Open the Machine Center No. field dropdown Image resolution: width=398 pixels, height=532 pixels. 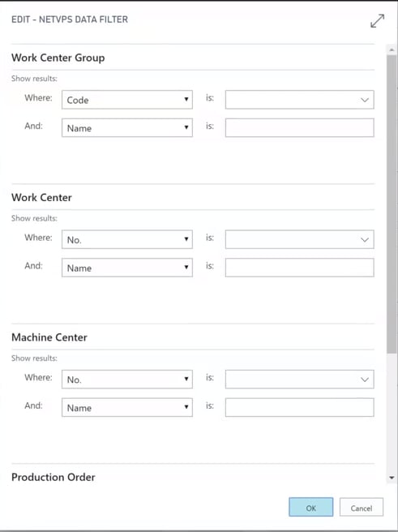click(127, 380)
